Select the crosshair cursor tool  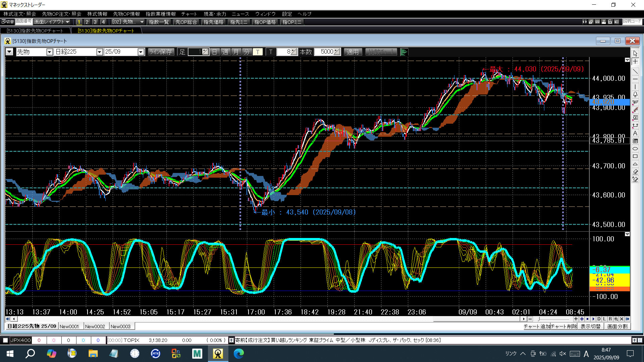point(635,61)
